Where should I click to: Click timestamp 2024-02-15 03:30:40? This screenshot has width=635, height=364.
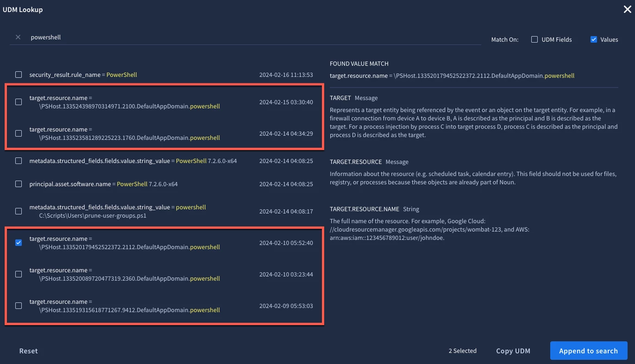[286, 102]
